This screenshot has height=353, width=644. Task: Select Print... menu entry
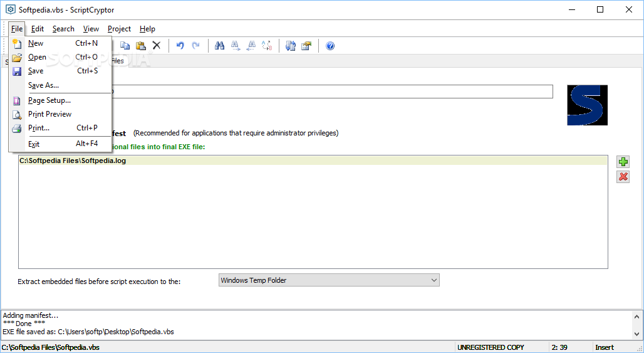tap(60, 128)
